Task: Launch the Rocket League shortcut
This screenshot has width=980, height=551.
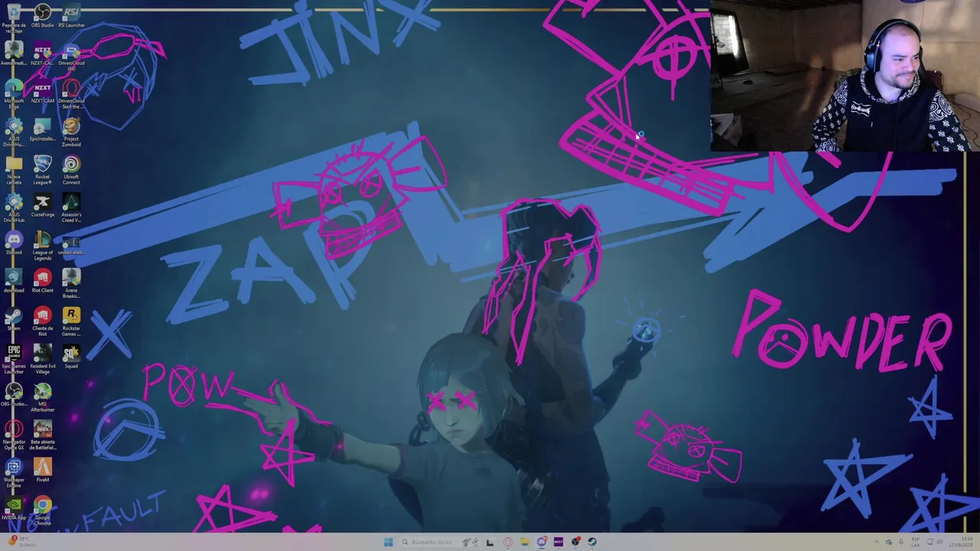Action: pyautogui.click(x=42, y=170)
